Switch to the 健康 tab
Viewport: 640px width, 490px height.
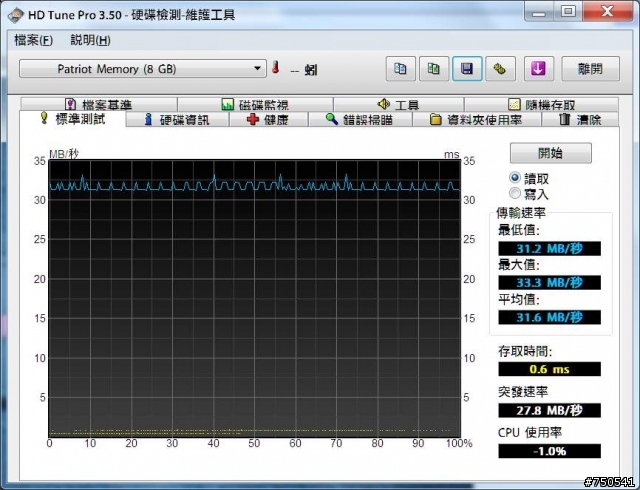[268, 120]
